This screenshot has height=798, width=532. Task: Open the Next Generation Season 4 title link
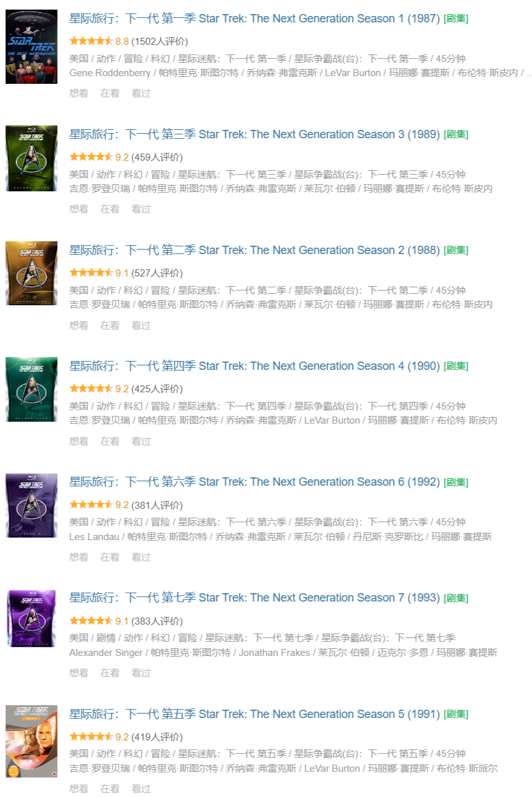click(x=254, y=366)
